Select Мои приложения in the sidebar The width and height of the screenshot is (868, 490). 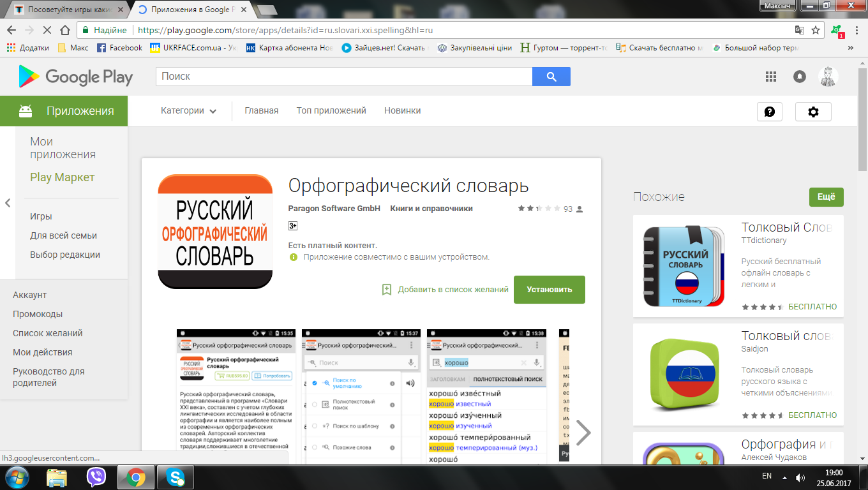(63, 148)
